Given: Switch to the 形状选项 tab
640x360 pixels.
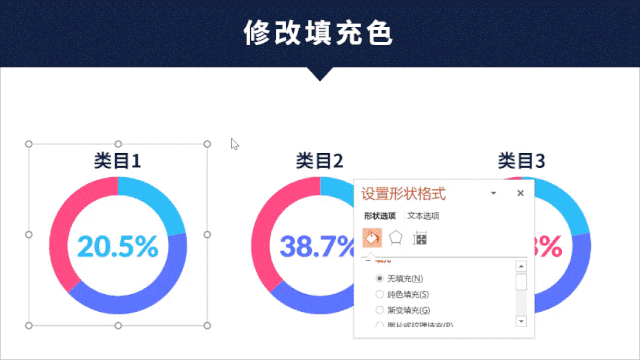Looking at the screenshot, I should tap(380, 216).
